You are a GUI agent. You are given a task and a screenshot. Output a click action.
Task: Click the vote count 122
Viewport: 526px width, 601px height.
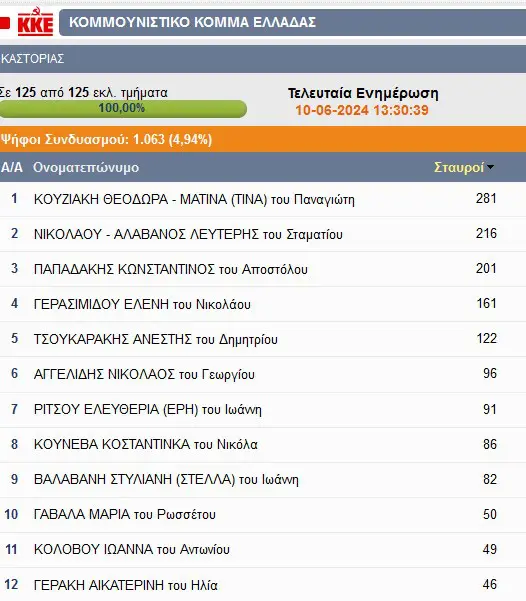(x=486, y=338)
